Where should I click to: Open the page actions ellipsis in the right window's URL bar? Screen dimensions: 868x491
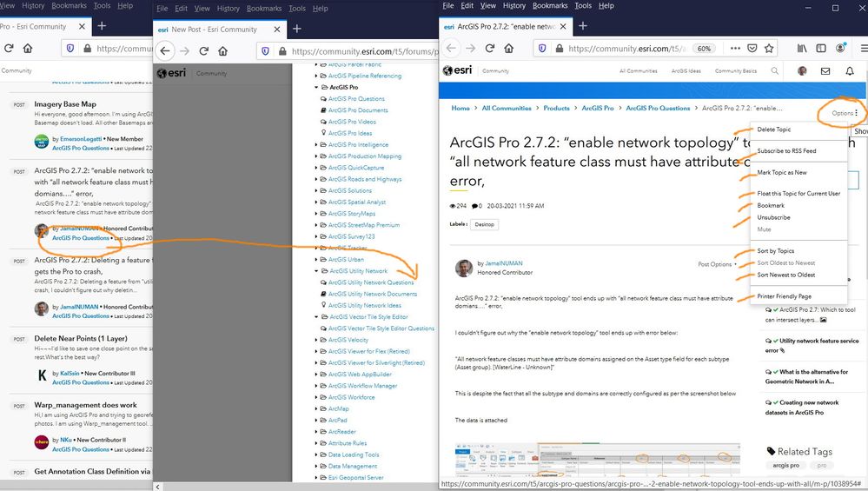(735, 48)
